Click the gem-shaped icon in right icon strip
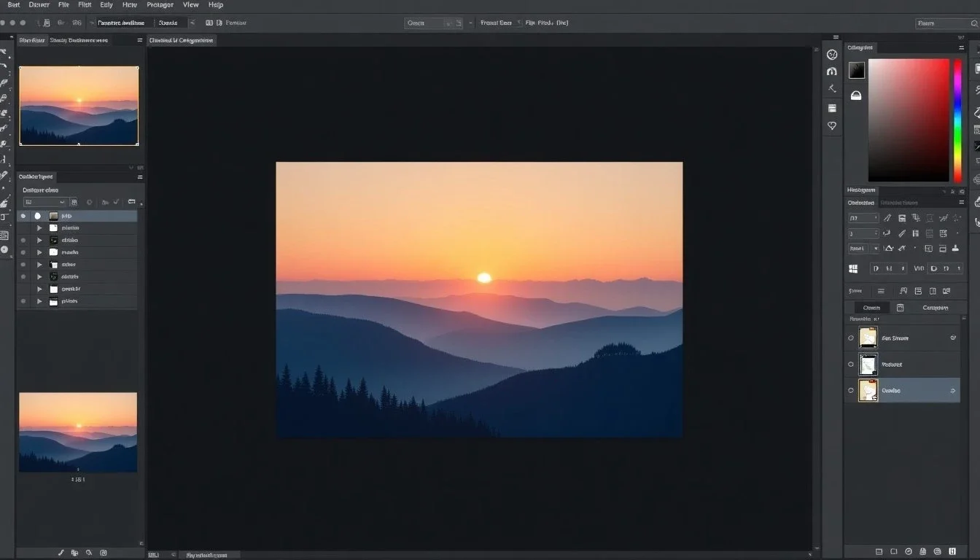980x560 pixels. (x=832, y=125)
